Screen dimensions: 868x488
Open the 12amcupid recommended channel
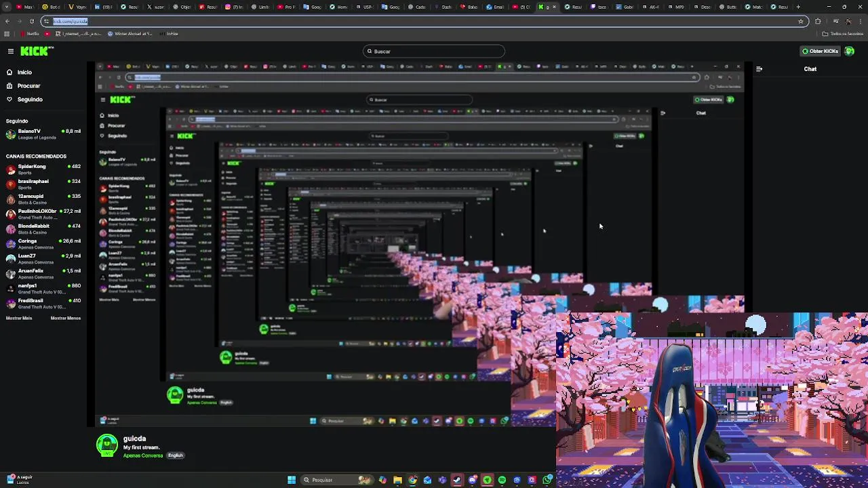click(x=43, y=199)
